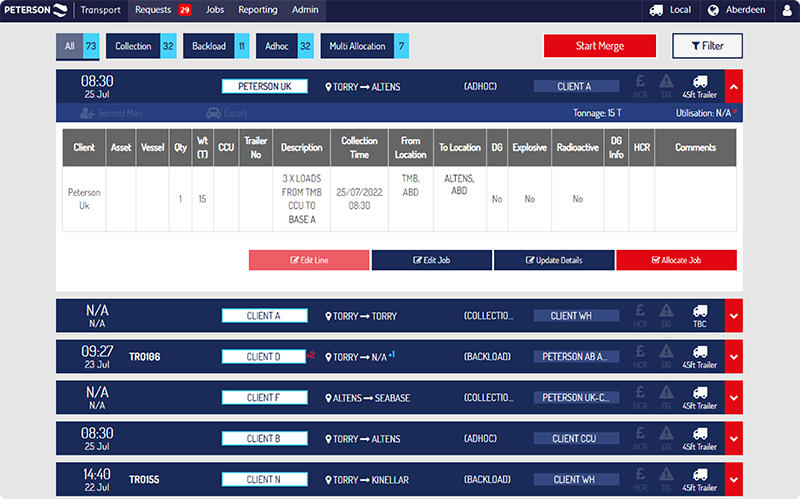Click the +2 badge beside CLIENT D
The image size is (800, 499).
tap(310, 355)
